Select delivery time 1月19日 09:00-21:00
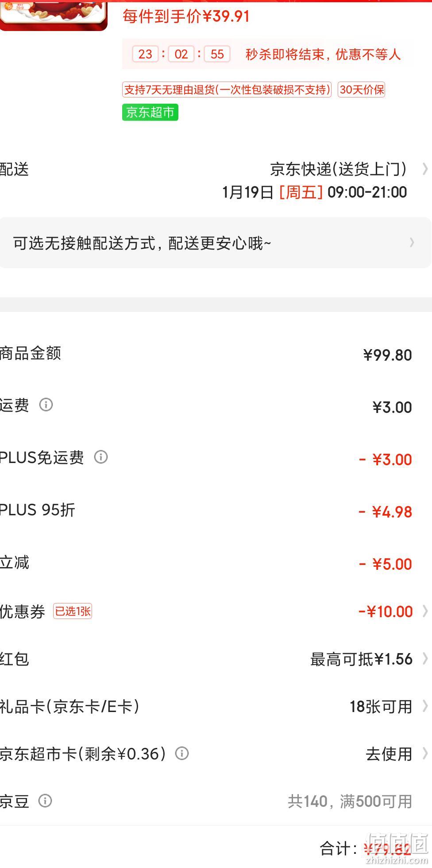 tap(314, 192)
